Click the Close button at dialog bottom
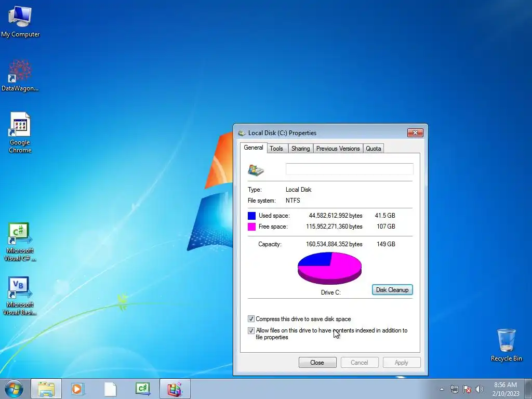Screen dimensions: 532x399 pyautogui.click(x=317, y=362)
